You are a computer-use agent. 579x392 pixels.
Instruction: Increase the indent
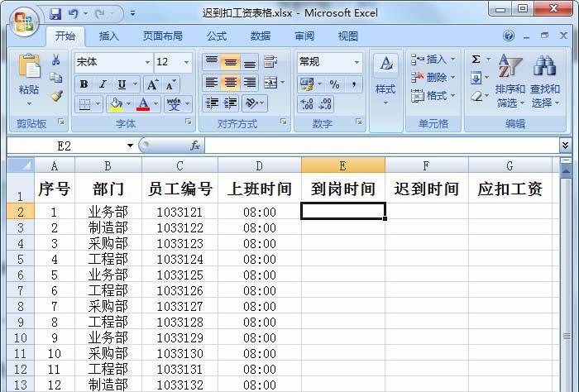231,103
